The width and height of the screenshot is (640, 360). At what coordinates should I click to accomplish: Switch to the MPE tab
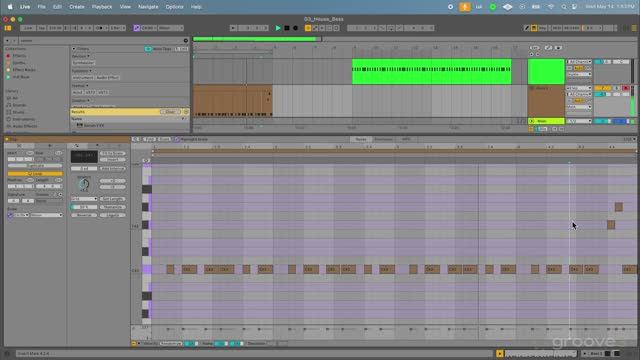[x=406, y=139]
